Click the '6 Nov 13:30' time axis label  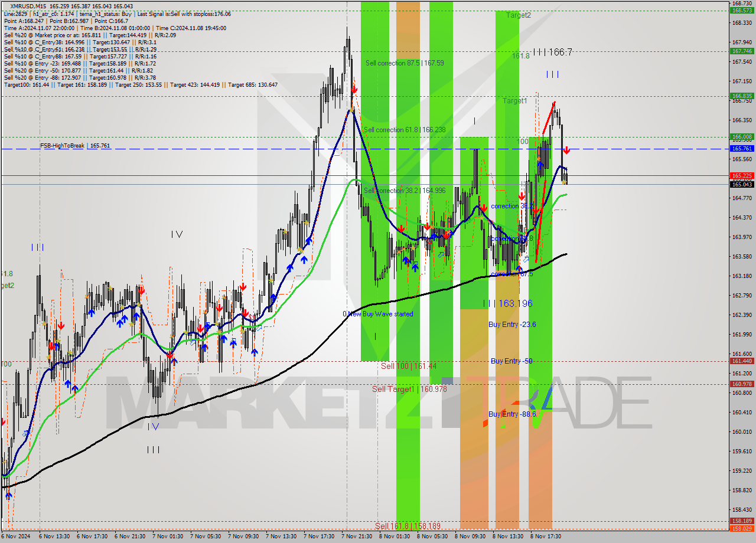click(55, 537)
